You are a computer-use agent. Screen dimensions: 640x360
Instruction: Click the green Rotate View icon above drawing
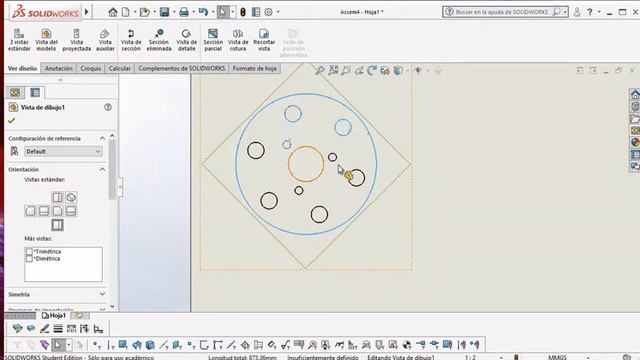pyautogui.click(x=371, y=71)
